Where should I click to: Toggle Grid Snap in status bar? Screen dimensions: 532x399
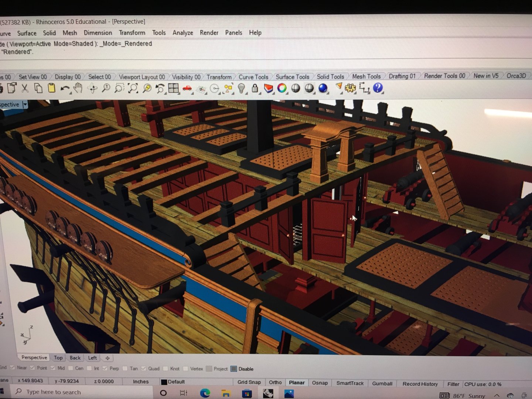coord(249,382)
